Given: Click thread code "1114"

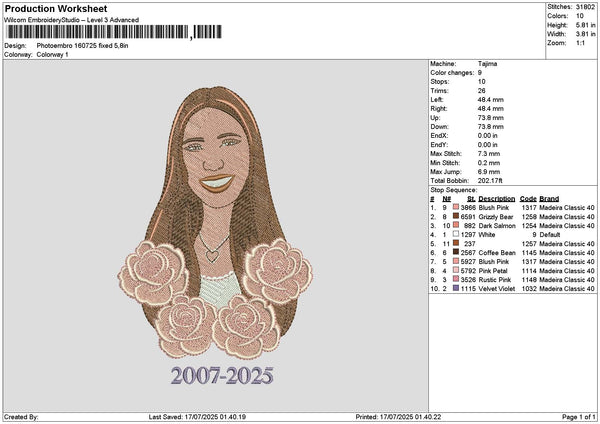Looking at the screenshot, I should point(529,271).
